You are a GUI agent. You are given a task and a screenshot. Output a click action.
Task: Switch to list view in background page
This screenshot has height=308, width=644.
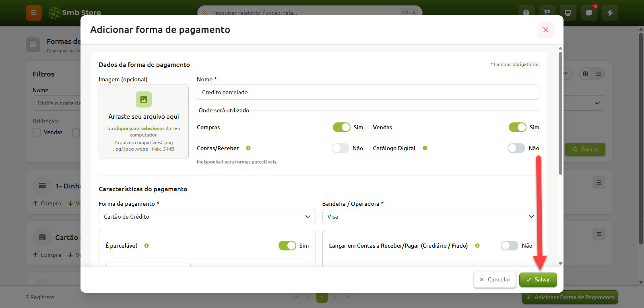599,74
